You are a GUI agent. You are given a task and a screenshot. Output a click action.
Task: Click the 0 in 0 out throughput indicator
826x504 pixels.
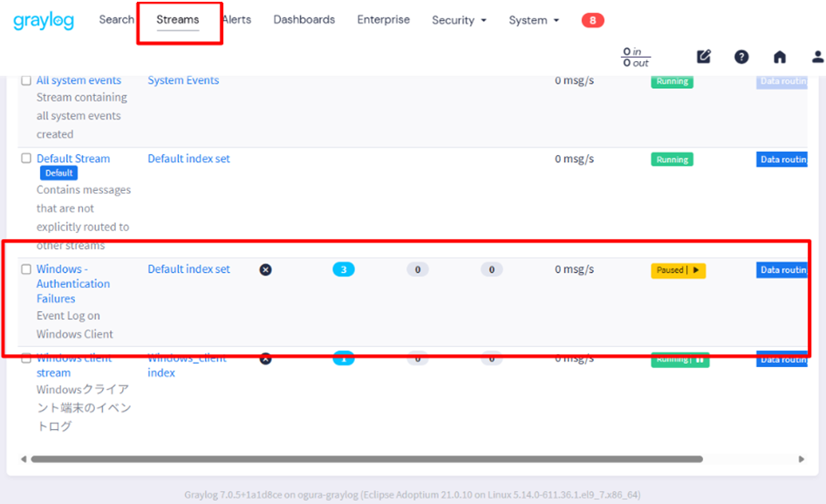point(636,57)
